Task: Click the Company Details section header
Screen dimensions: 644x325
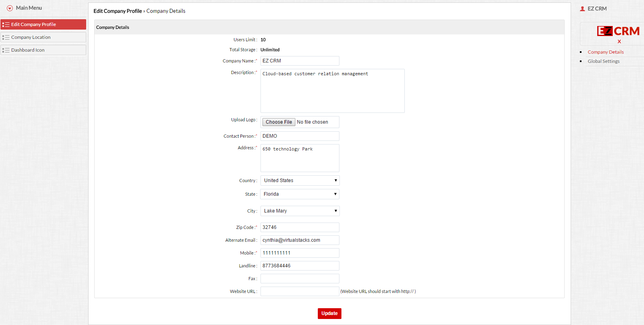Action: point(329,27)
